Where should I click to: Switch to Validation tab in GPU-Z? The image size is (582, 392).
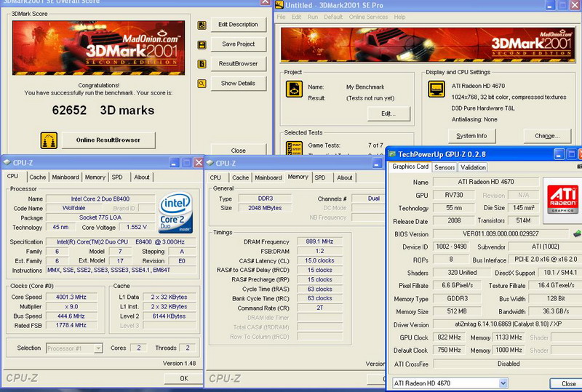(x=474, y=167)
